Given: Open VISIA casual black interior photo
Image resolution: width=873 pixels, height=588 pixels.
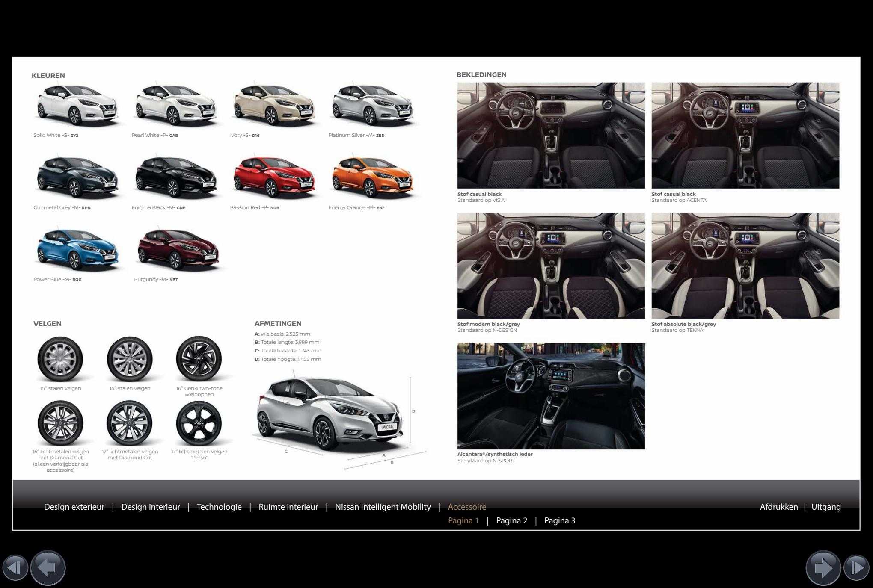Looking at the screenshot, I should (551, 136).
